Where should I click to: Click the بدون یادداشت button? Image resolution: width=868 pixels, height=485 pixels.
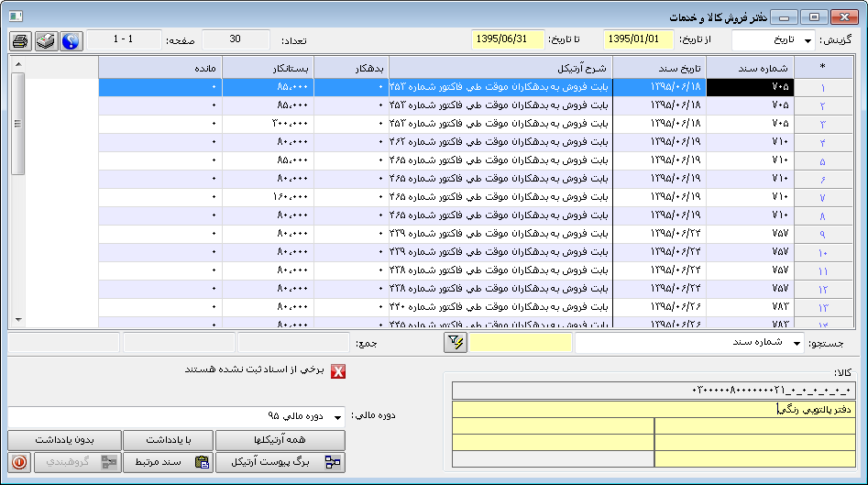click(x=64, y=440)
